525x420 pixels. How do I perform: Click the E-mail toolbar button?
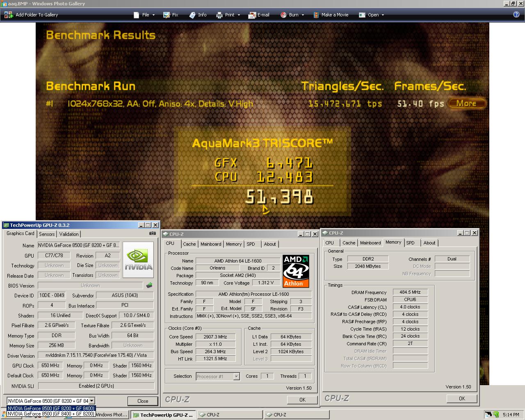click(259, 15)
